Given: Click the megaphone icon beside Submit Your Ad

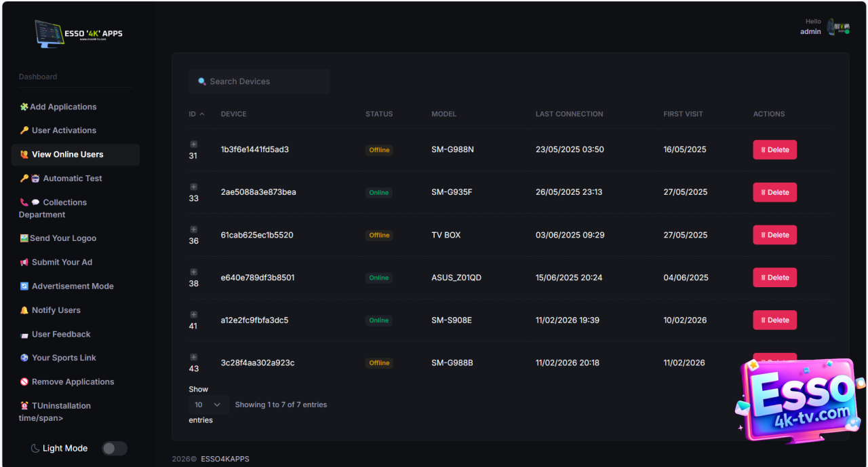Looking at the screenshot, I should pos(24,263).
